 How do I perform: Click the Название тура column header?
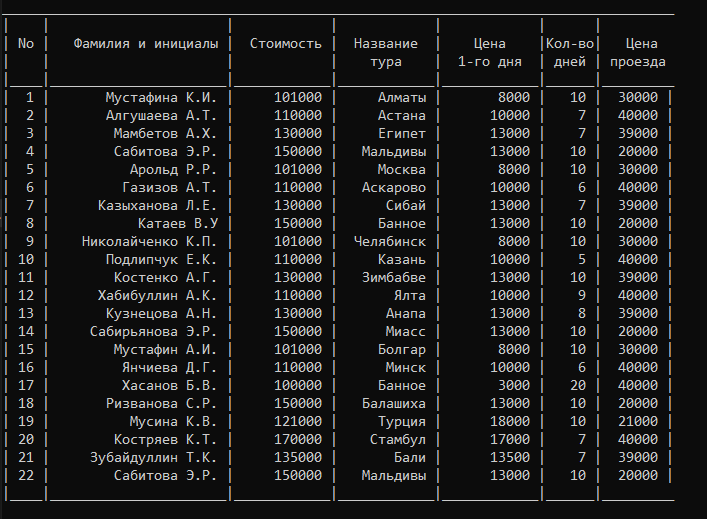386,53
